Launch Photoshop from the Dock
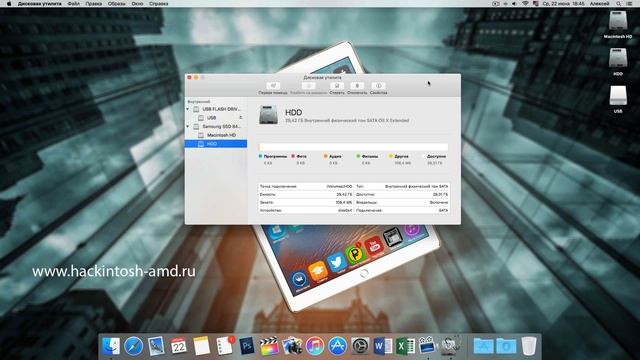The image size is (640, 360). [x=247, y=346]
